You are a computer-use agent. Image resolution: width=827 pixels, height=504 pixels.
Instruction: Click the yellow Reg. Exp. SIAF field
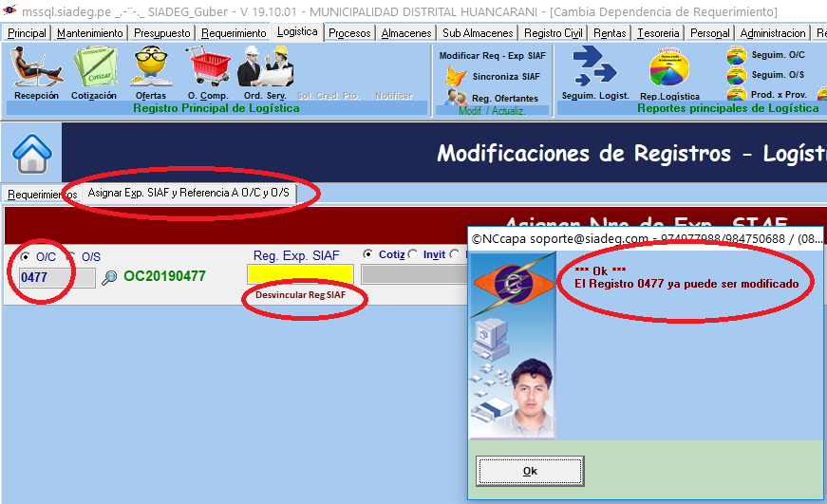click(300, 274)
